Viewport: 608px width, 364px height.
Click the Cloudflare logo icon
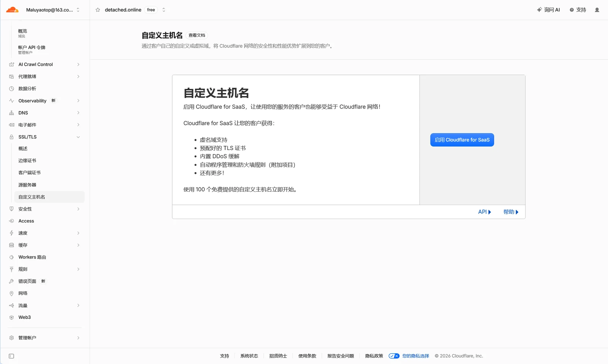click(12, 10)
